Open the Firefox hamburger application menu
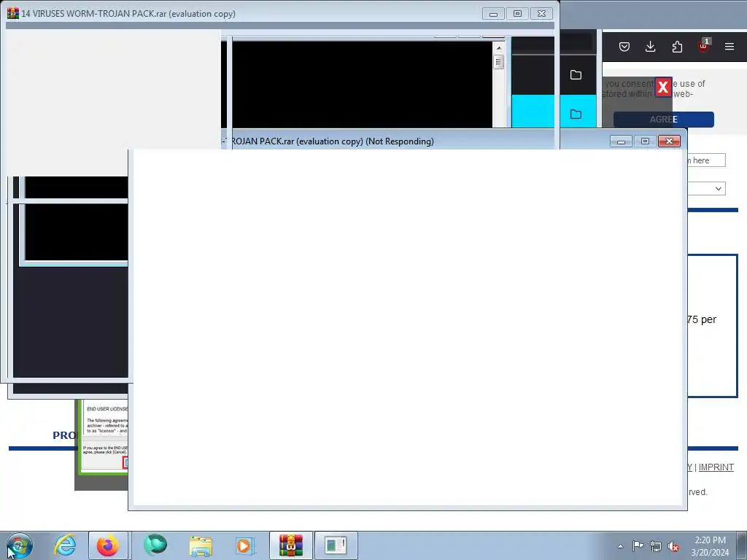Viewport: 747px width, 560px height. click(x=729, y=47)
